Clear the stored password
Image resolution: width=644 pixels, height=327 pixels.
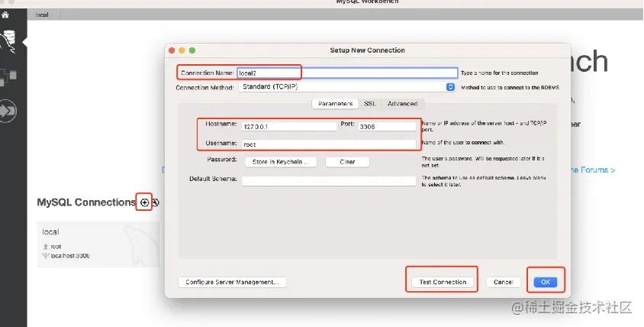coord(347,162)
